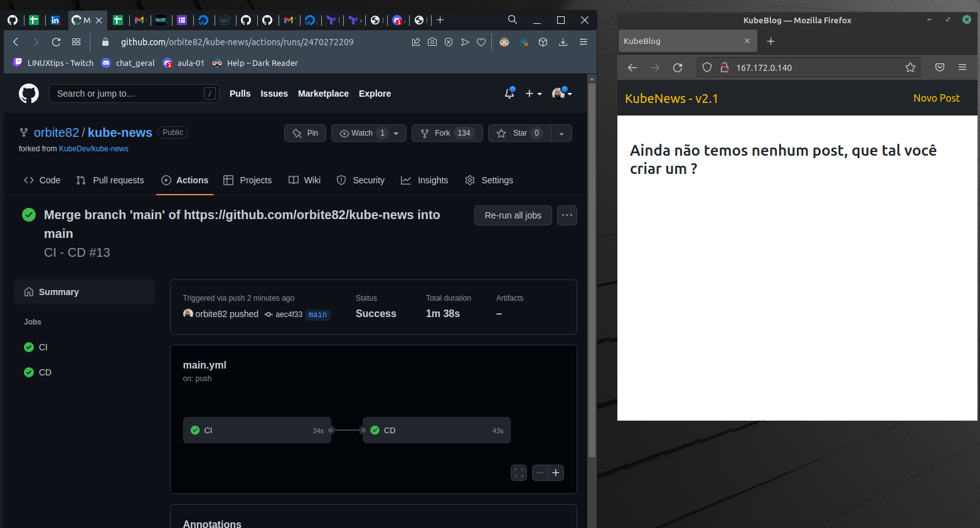Viewport: 980px width, 528px height.
Task: Go to Issues in GitHub header
Action: pyautogui.click(x=274, y=94)
